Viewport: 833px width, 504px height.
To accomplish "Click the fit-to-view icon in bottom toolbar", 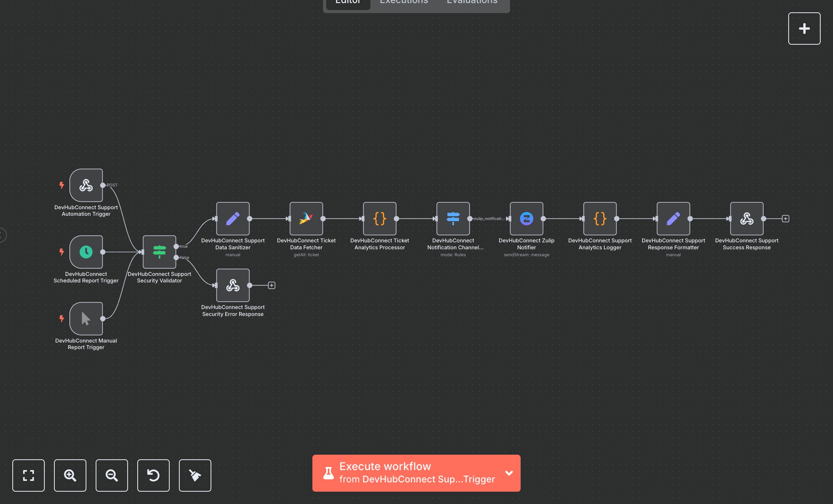I will coord(28,475).
